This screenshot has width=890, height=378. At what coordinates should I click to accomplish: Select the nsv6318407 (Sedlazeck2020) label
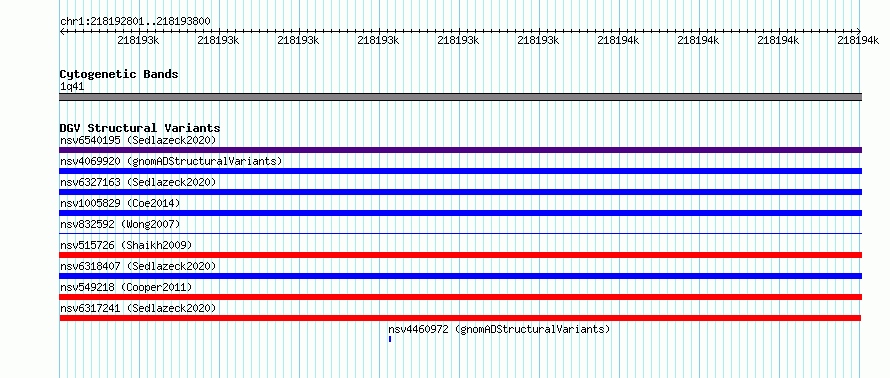coord(138,266)
